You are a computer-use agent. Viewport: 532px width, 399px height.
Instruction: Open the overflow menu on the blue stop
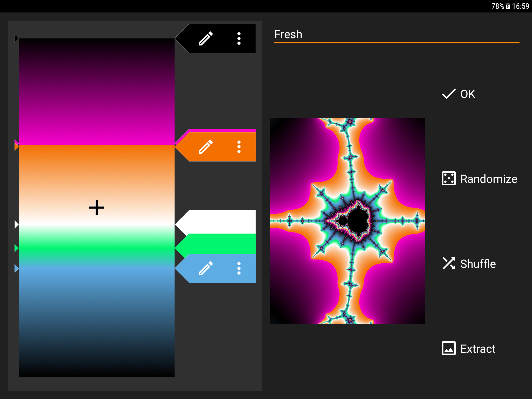click(239, 268)
